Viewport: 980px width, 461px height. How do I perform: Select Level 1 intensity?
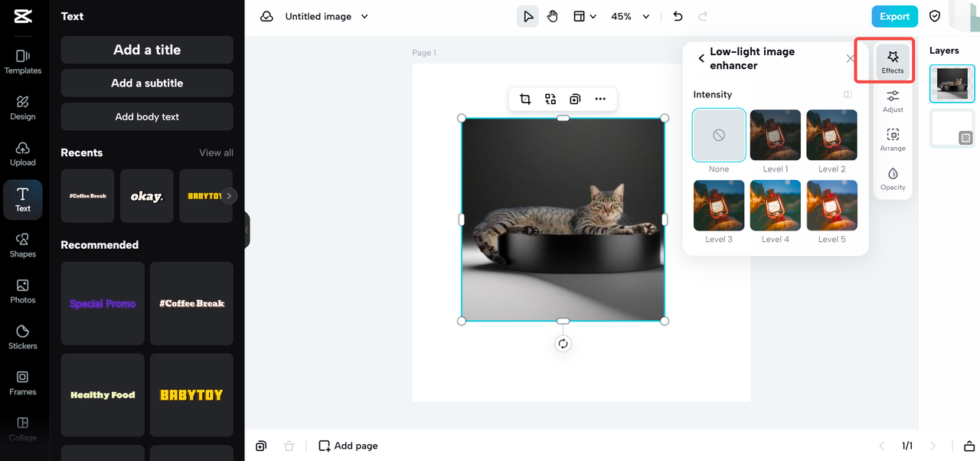click(x=776, y=135)
